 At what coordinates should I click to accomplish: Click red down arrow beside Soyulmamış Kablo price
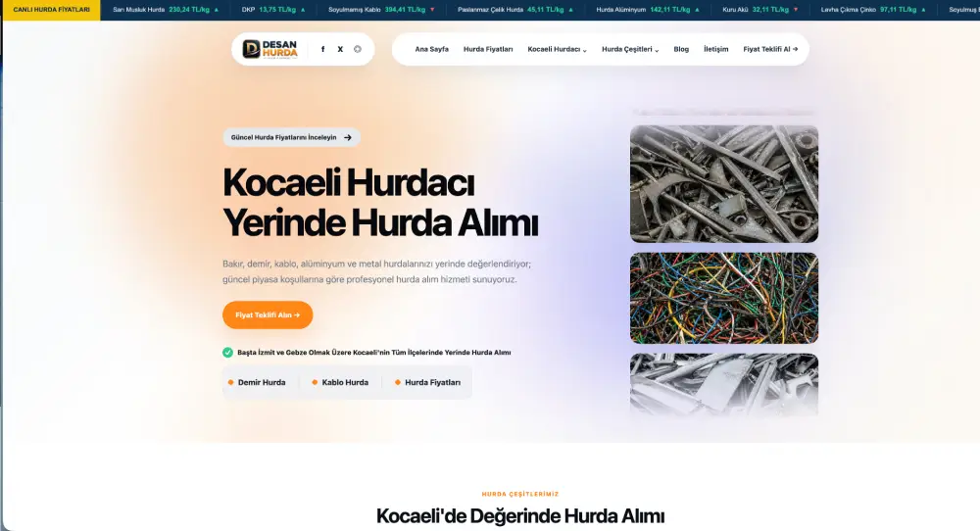coord(432,10)
